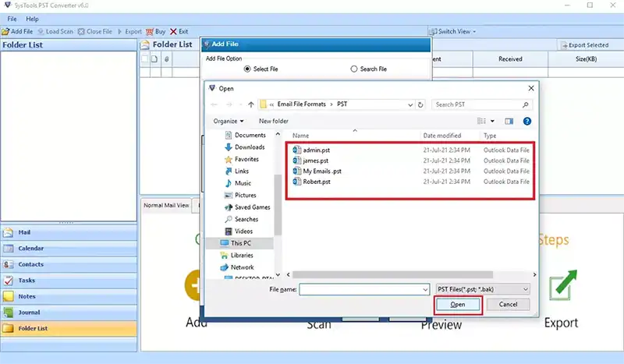The image size is (624, 364).
Task: Click the Open button
Action: tap(458, 305)
